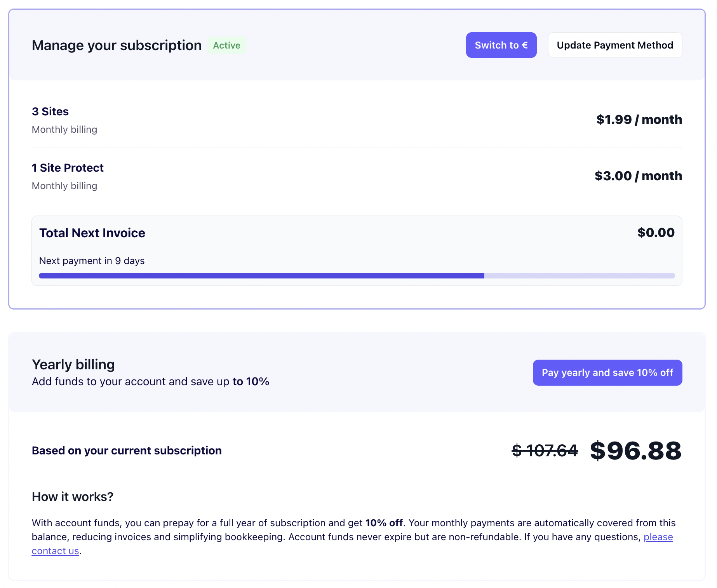
Task: Click the Switch to € button
Action: point(501,45)
